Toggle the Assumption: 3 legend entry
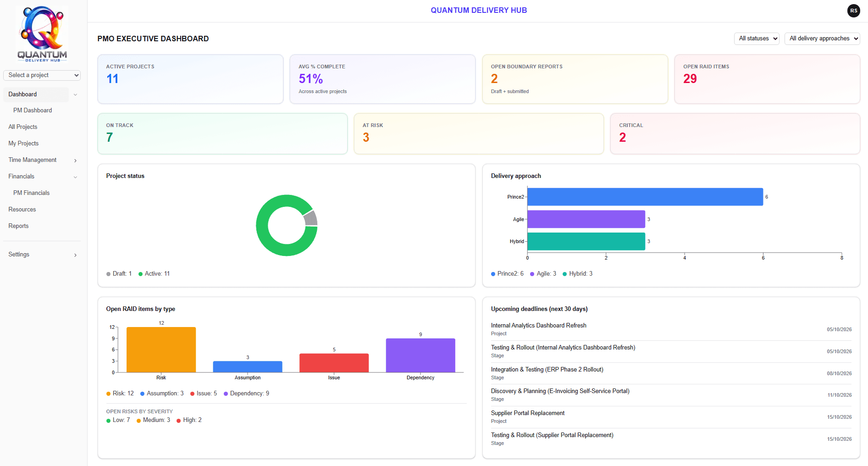This screenshot has width=868, height=466. [x=162, y=394]
